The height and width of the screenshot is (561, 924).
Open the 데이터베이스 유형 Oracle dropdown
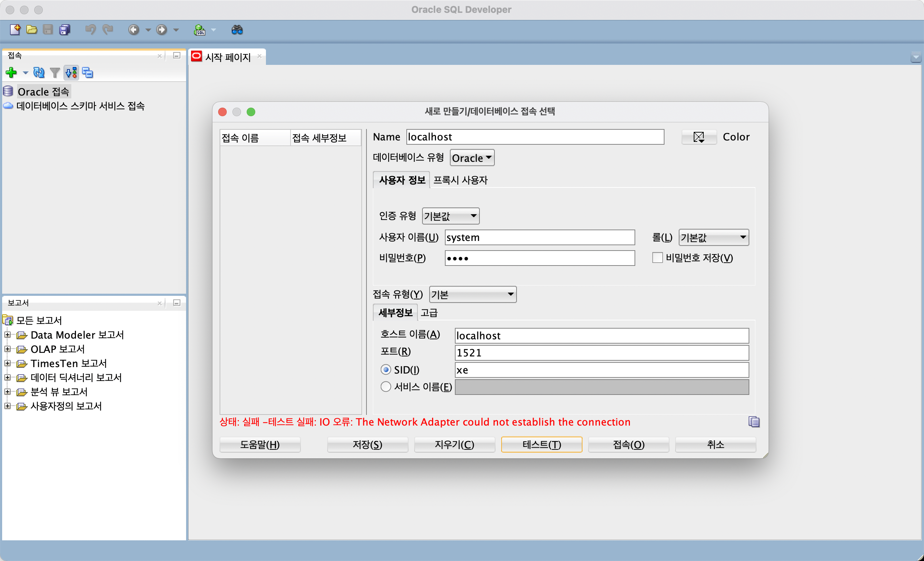[472, 158]
